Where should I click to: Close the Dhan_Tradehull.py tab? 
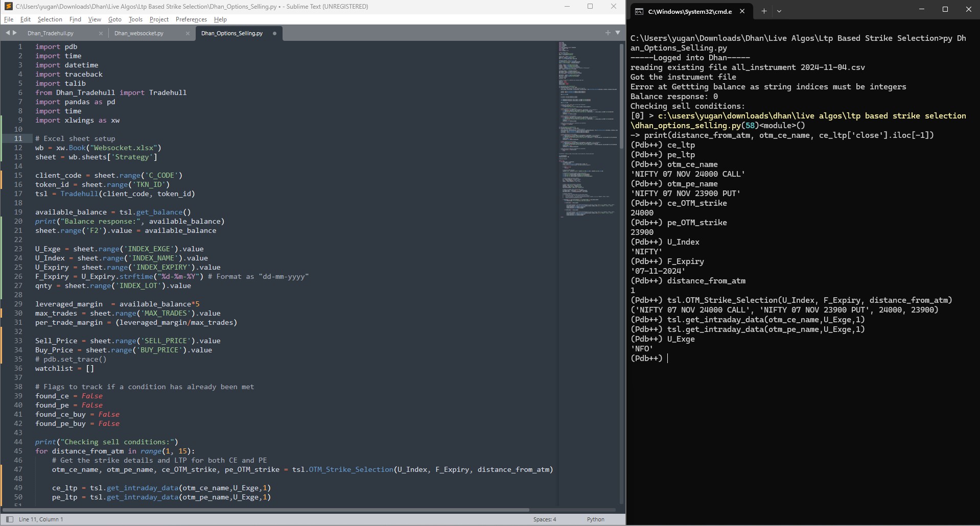tap(101, 33)
